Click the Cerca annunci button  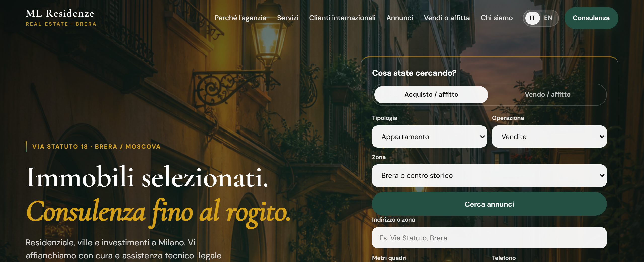pyautogui.click(x=489, y=204)
